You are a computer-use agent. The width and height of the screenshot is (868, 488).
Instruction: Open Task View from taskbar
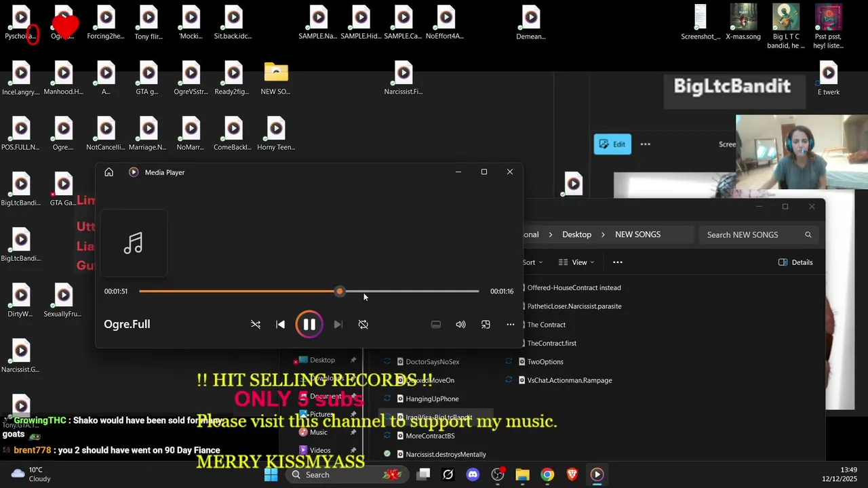[423, 474]
